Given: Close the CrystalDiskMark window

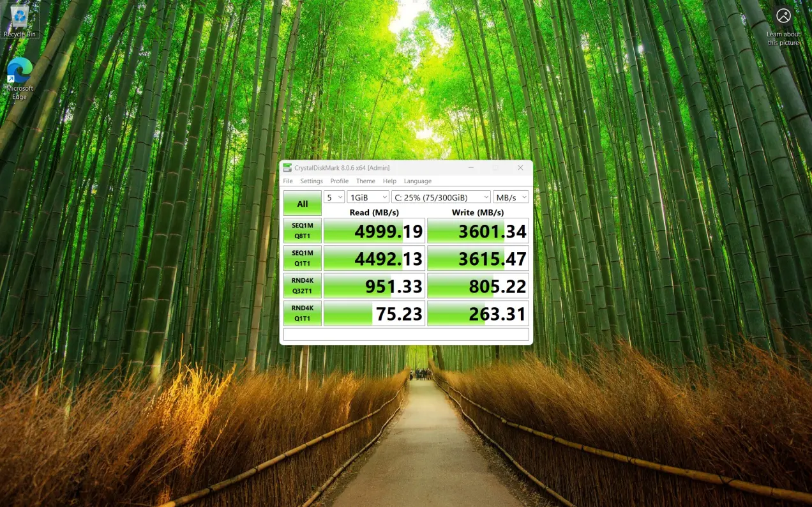Looking at the screenshot, I should point(520,168).
